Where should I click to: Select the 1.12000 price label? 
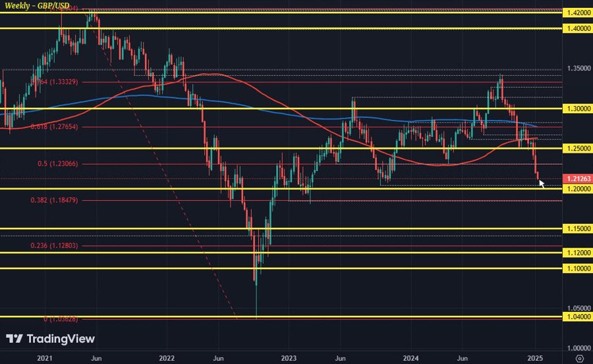[x=579, y=253]
